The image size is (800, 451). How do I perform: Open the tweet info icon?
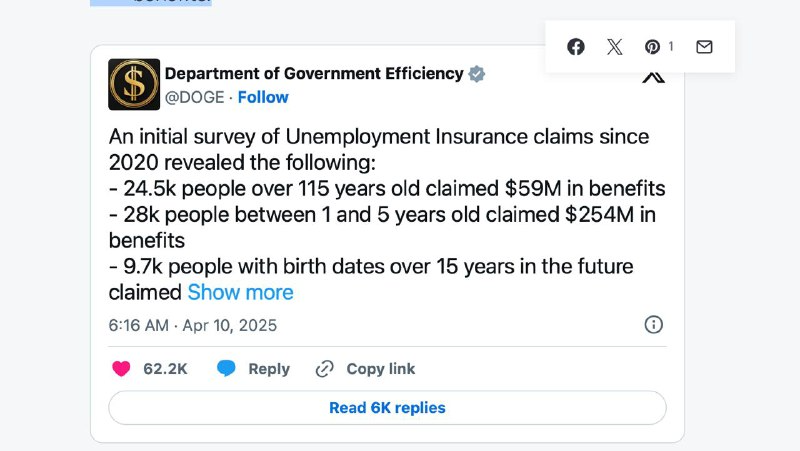click(x=653, y=325)
